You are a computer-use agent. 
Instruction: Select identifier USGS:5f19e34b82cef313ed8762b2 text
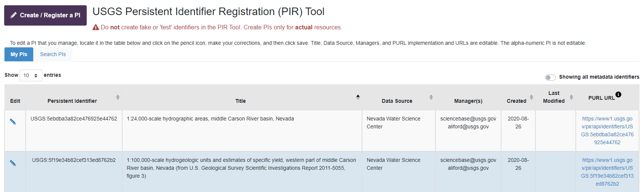coord(74,160)
